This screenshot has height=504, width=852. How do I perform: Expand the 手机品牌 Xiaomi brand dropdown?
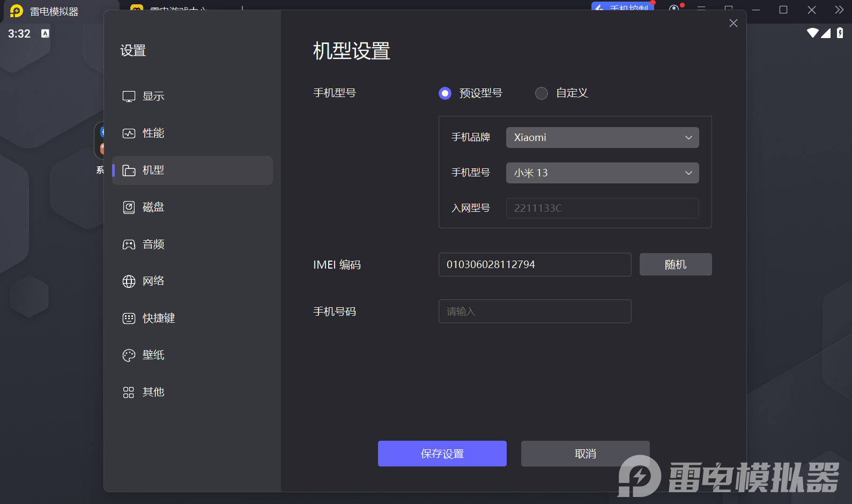(x=602, y=138)
